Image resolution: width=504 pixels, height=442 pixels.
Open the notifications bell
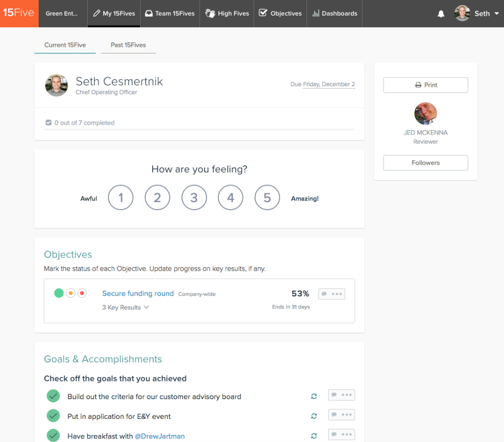(441, 14)
